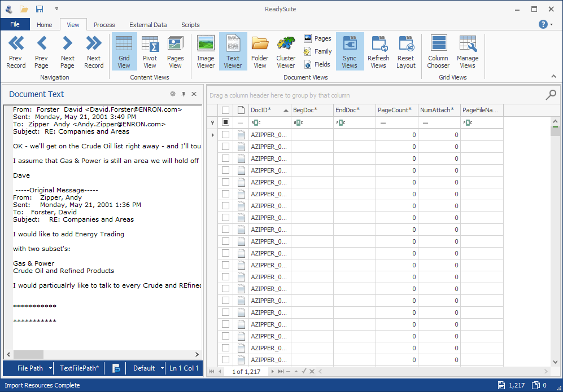The width and height of the screenshot is (563, 392).
Task: Click the save icon in title bar
Action: (40, 9)
